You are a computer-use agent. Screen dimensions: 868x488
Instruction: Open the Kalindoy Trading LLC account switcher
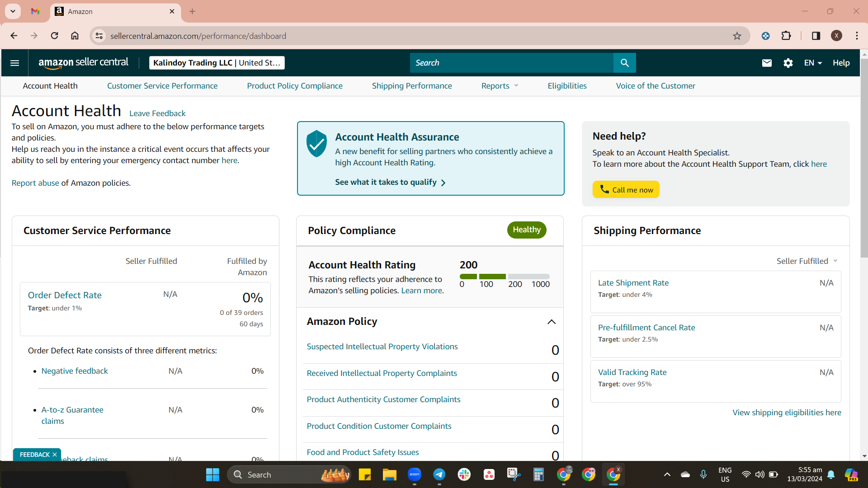tap(217, 63)
